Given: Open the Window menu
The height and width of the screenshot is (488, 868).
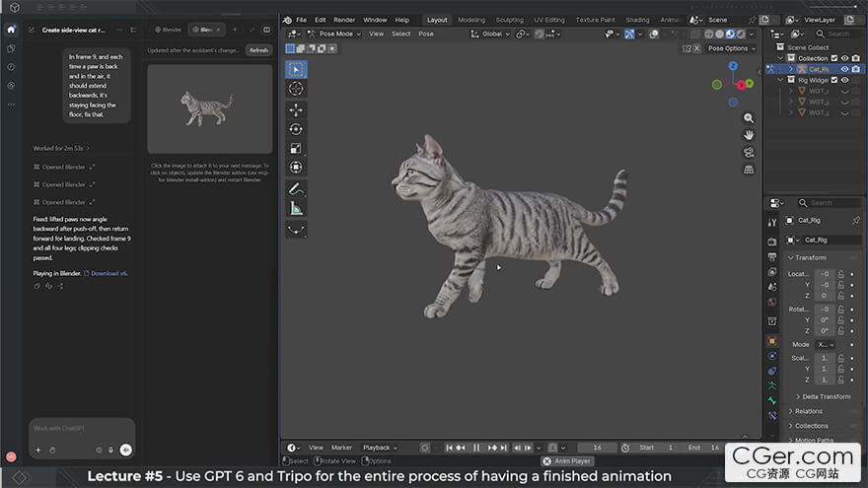Looking at the screenshot, I should 375,20.
